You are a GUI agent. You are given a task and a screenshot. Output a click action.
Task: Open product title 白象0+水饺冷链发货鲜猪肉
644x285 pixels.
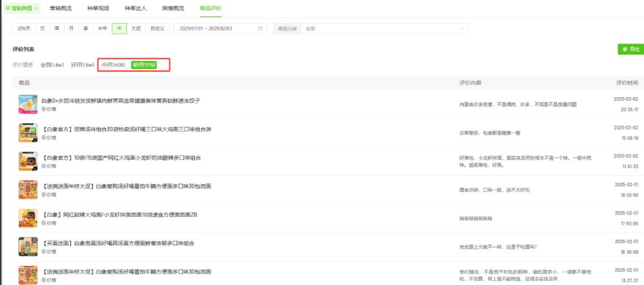[x=120, y=101]
